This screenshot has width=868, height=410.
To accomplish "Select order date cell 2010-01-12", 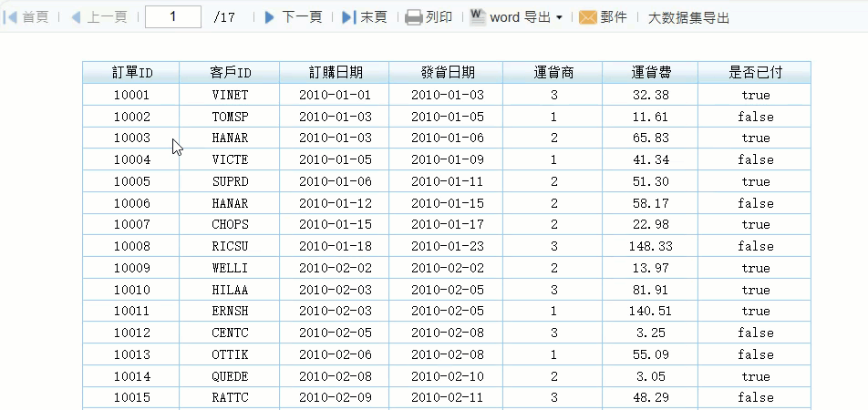I will [335, 203].
